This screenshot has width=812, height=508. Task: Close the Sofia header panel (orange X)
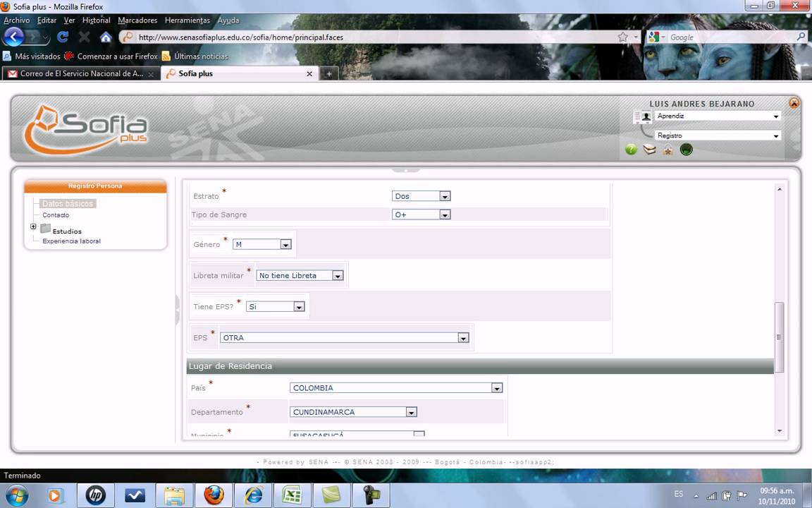coord(794,102)
